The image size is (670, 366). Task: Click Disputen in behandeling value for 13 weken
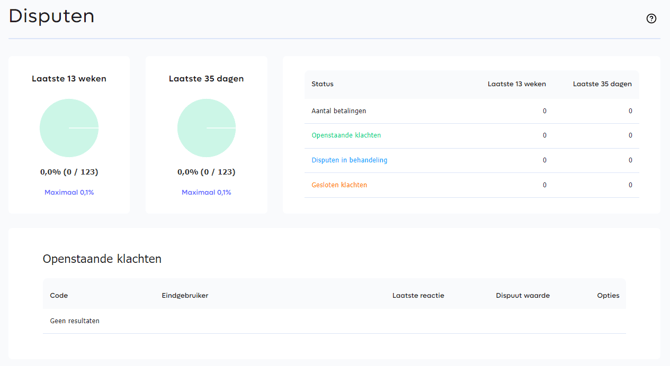pyautogui.click(x=544, y=160)
